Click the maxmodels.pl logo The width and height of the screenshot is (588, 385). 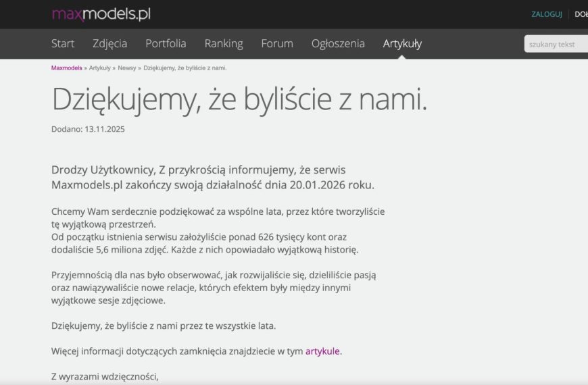click(101, 14)
